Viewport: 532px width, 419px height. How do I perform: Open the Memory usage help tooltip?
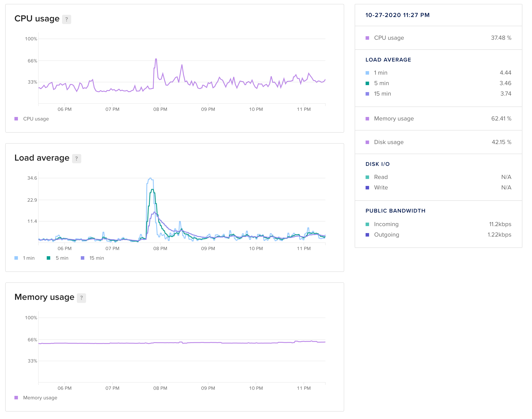81,298
